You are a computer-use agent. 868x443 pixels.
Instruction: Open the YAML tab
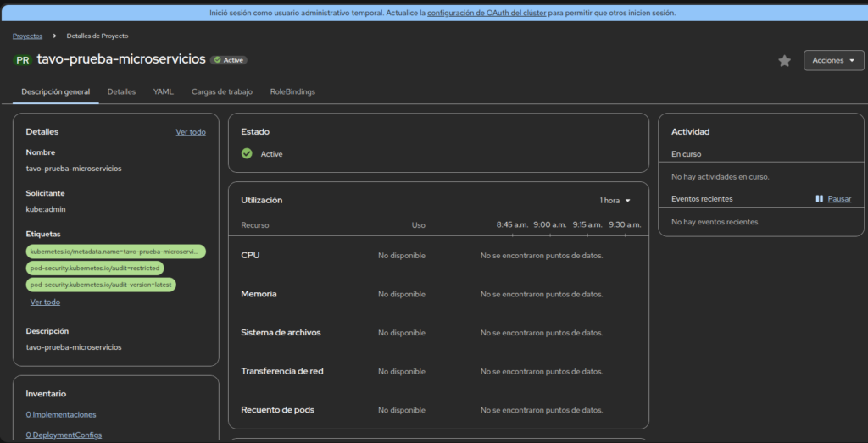tap(164, 91)
